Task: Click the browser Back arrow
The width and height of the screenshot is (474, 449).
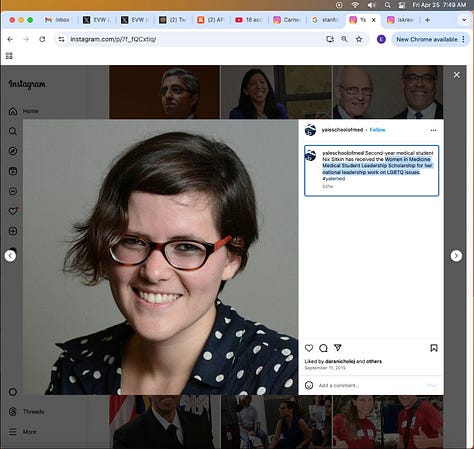Action: tap(10, 39)
